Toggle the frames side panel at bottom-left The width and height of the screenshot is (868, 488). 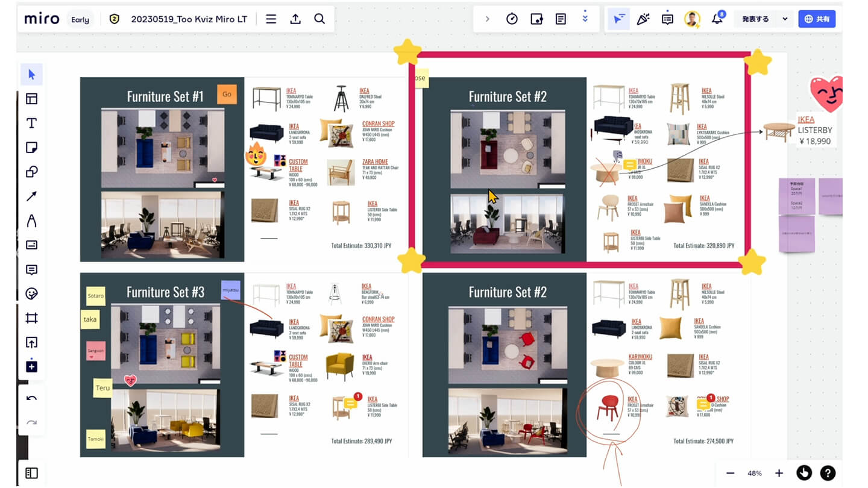coord(32,474)
